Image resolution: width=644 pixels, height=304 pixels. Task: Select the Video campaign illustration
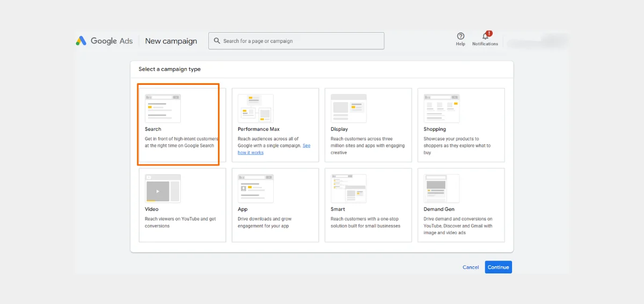coord(163,189)
